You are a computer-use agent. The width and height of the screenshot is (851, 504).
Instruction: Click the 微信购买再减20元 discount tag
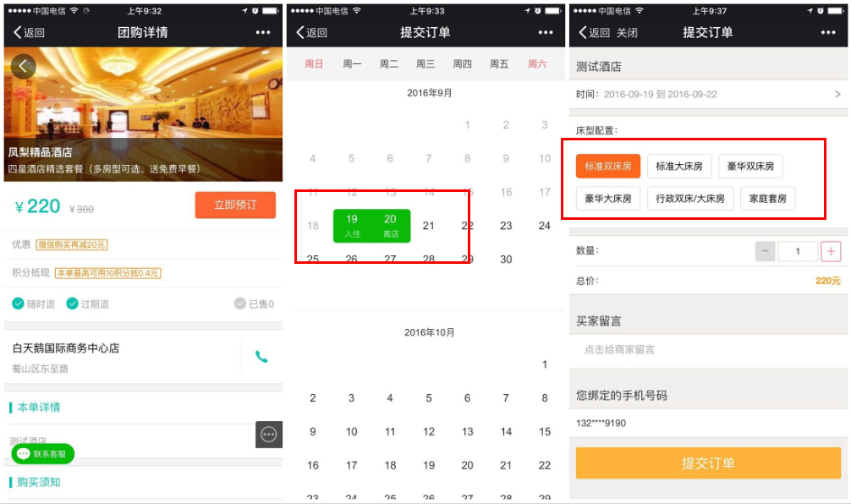click(72, 244)
